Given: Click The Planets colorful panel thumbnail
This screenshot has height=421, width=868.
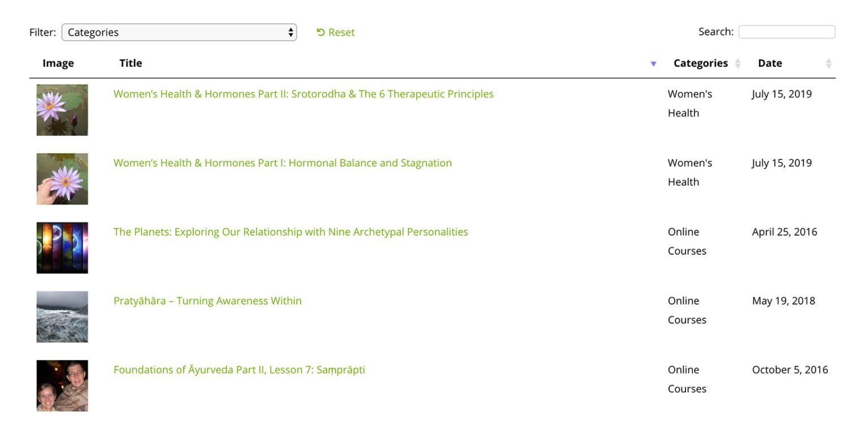Looking at the screenshot, I should (x=62, y=248).
